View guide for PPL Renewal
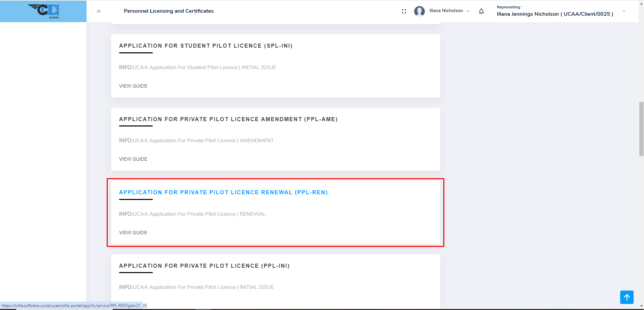 tap(133, 232)
